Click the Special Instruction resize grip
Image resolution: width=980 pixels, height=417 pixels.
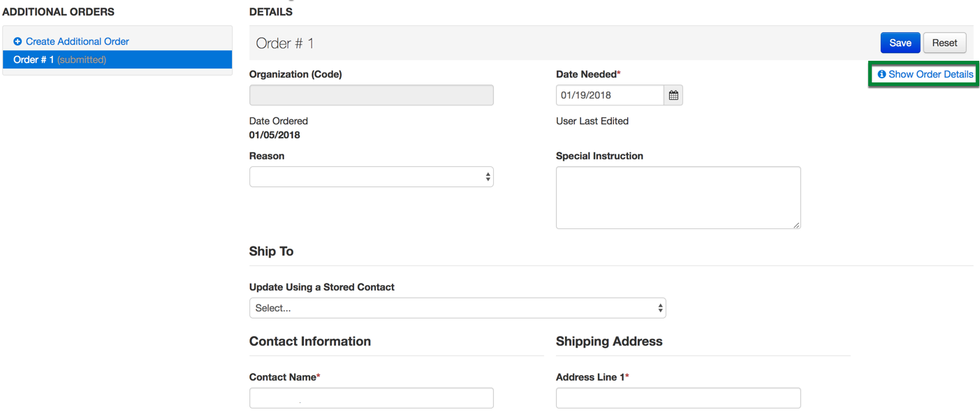tap(796, 224)
